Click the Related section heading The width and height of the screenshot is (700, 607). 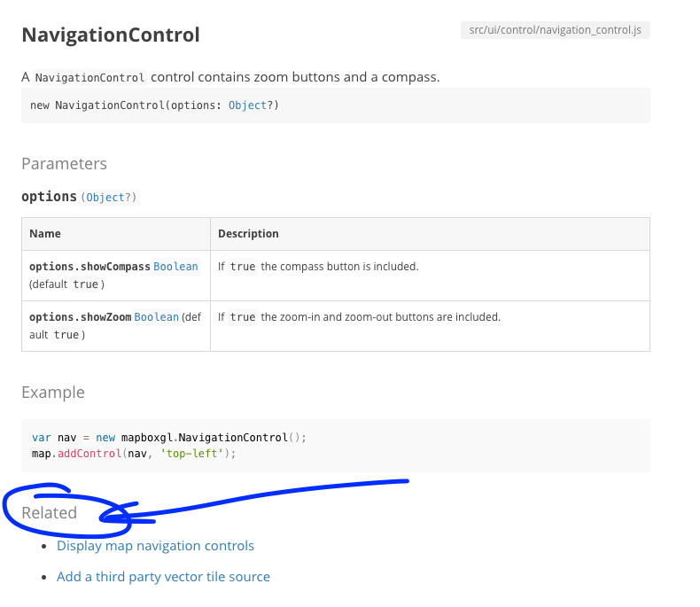click(49, 512)
